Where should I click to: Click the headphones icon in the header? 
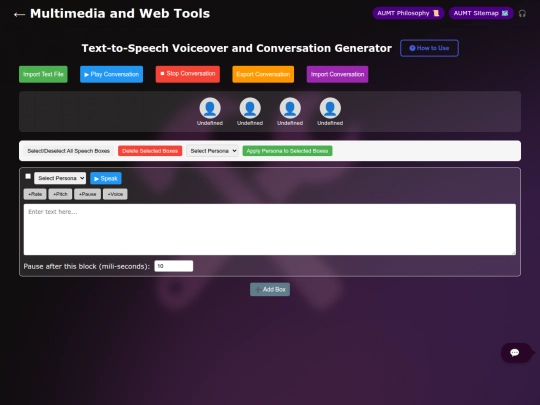coord(522,13)
